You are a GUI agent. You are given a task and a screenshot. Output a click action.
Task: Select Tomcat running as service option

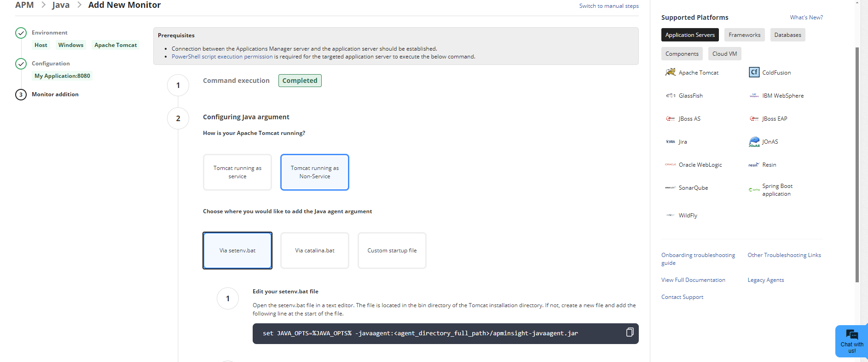(237, 172)
